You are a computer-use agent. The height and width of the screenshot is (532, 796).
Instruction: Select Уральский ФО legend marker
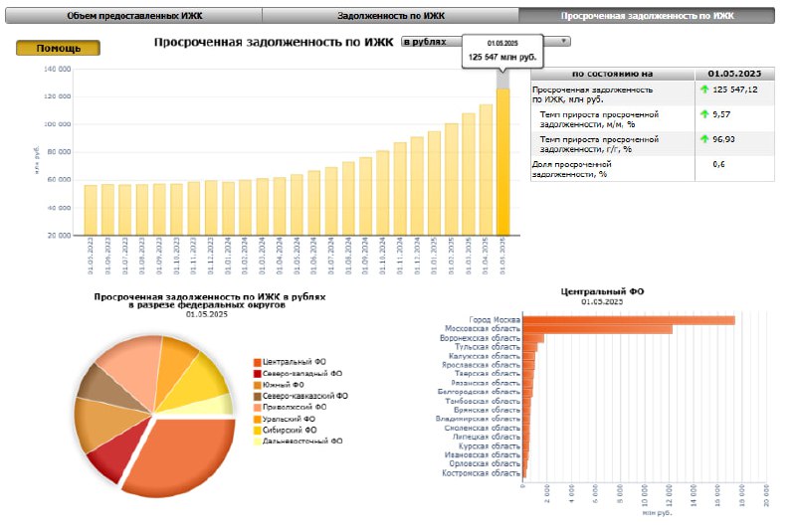tap(258, 419)
